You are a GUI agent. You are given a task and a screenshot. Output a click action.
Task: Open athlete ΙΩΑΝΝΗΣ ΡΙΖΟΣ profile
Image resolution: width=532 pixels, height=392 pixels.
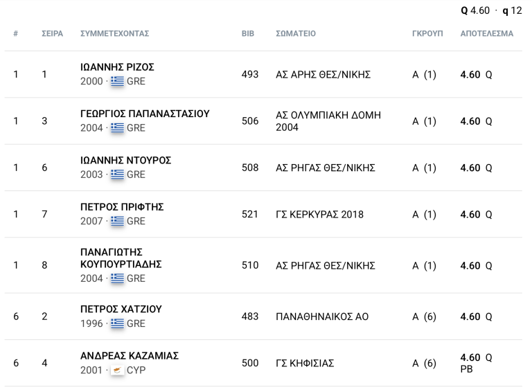[117, 67]
